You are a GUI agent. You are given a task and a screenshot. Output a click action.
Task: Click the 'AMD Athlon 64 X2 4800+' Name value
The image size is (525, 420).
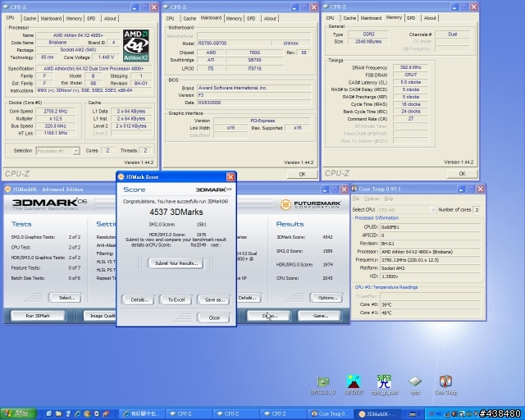78,35
